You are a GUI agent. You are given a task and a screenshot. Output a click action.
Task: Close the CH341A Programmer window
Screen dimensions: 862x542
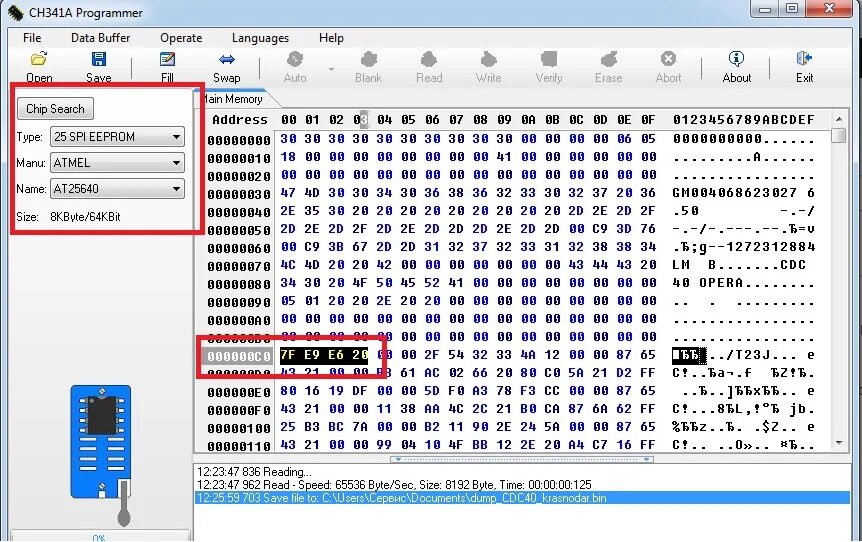pyautogui.click(x=830, y=8)
